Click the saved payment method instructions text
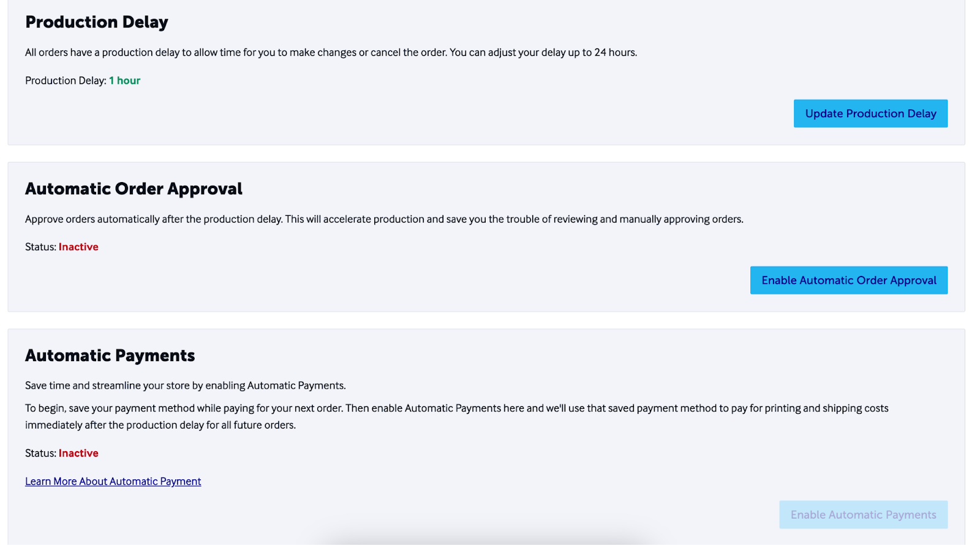The image size is (980, 545). [x=456, y=416]
